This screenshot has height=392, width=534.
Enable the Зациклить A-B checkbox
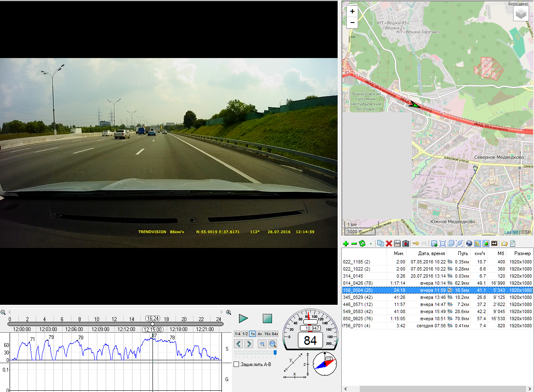(x=236, y=364)
